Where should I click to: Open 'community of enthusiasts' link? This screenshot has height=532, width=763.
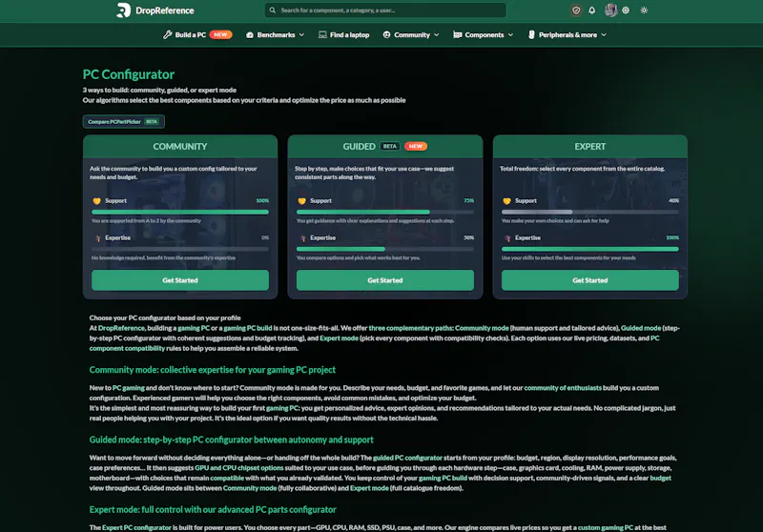tap(563, 388)
